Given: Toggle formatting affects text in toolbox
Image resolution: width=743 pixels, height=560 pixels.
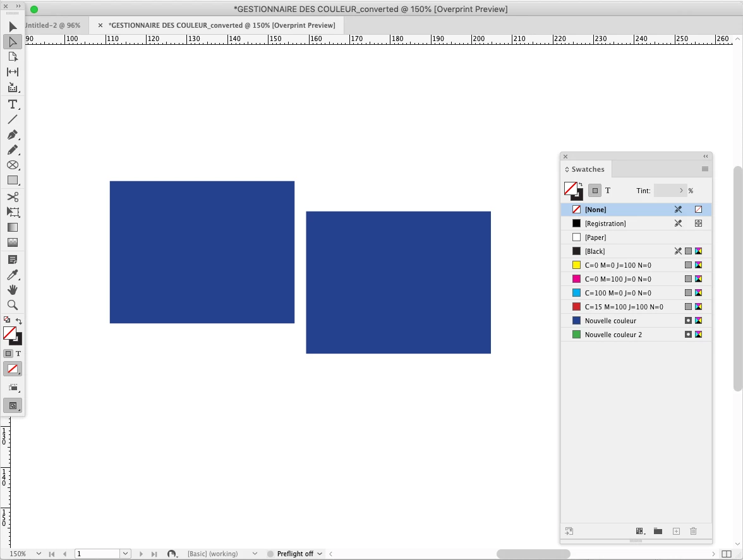Looking at the screenshot, I should click(x=18, y=354).
